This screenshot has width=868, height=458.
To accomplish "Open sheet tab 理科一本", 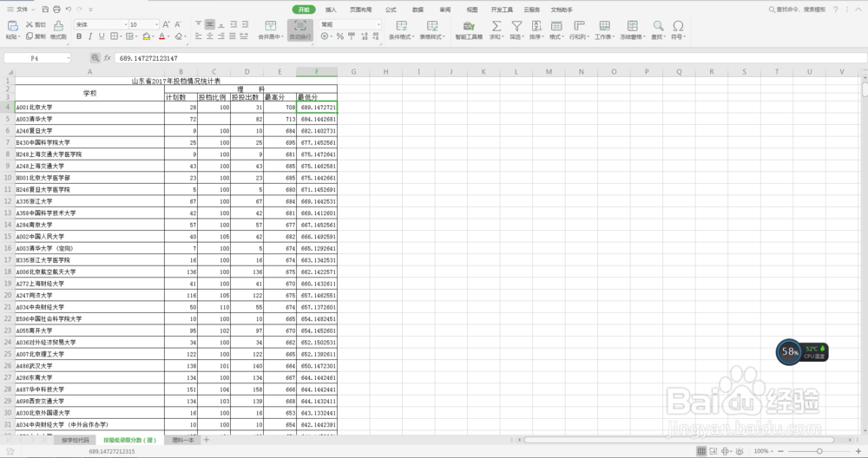I will click(x=183, y=441).
